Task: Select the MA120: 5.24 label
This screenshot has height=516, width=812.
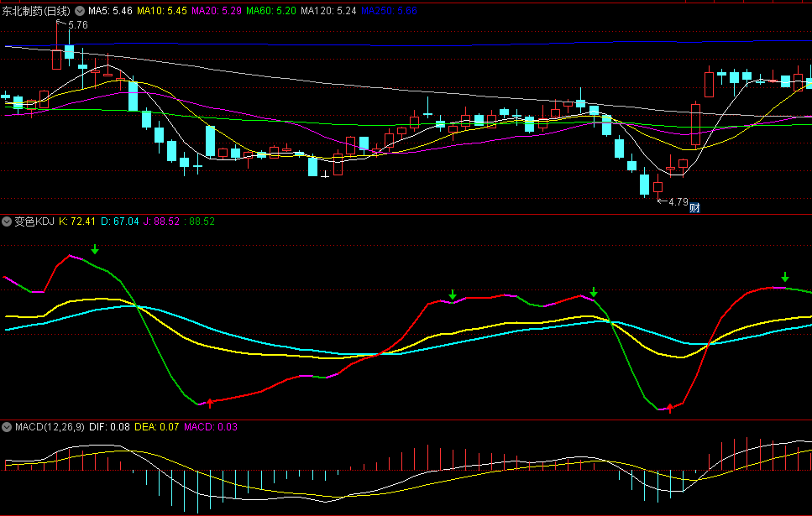Action: (x=329, y=11)
